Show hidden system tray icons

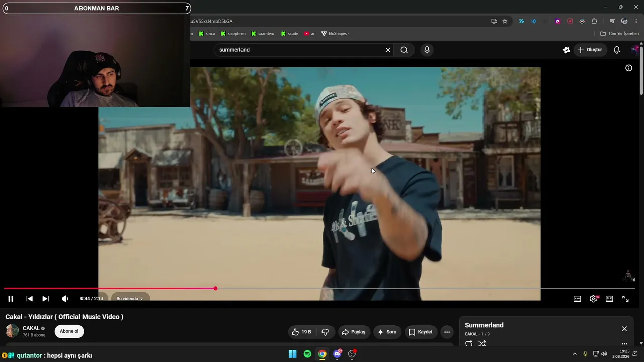tap(574, 354)
